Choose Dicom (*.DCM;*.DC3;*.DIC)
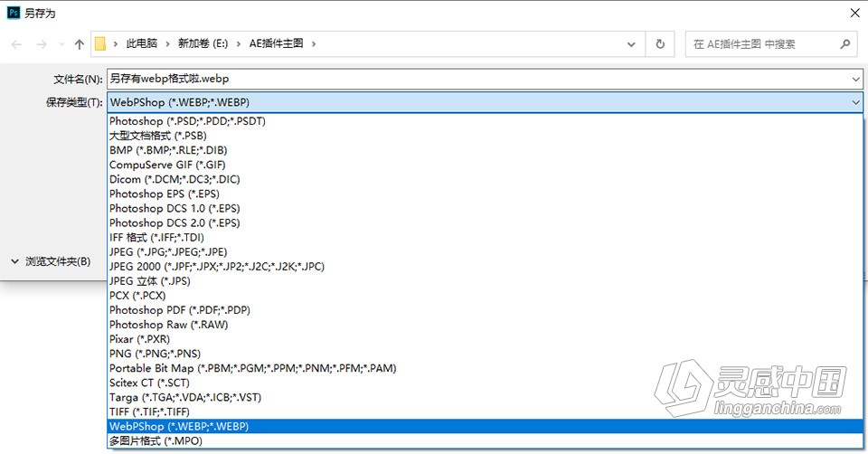This screenshot has height=454, width=868. click(x=485, y=179)
